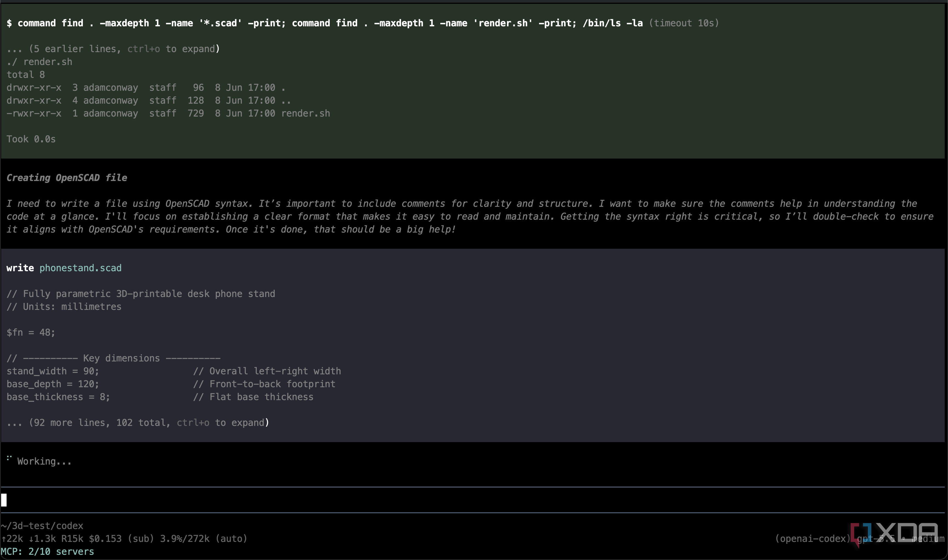Click the Took 0.0s line
Image resolution: width=948 pixels, height=560 pixels.
pos(31,139)
